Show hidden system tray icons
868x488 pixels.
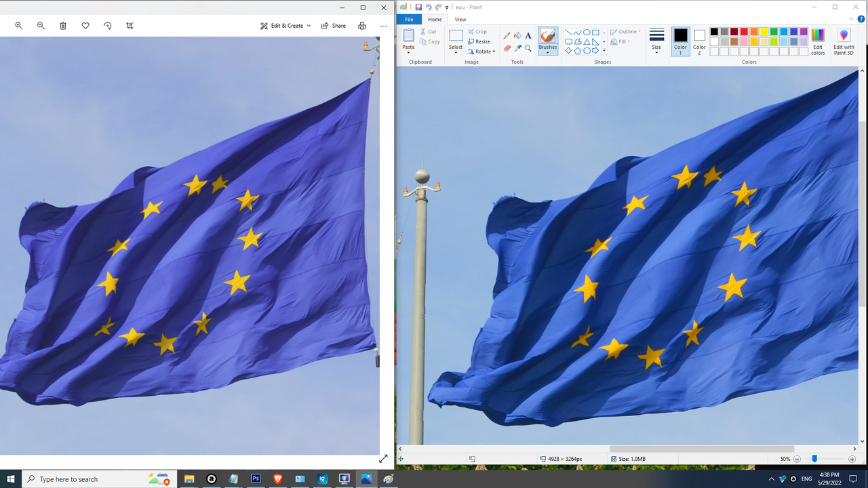point(771,479)
